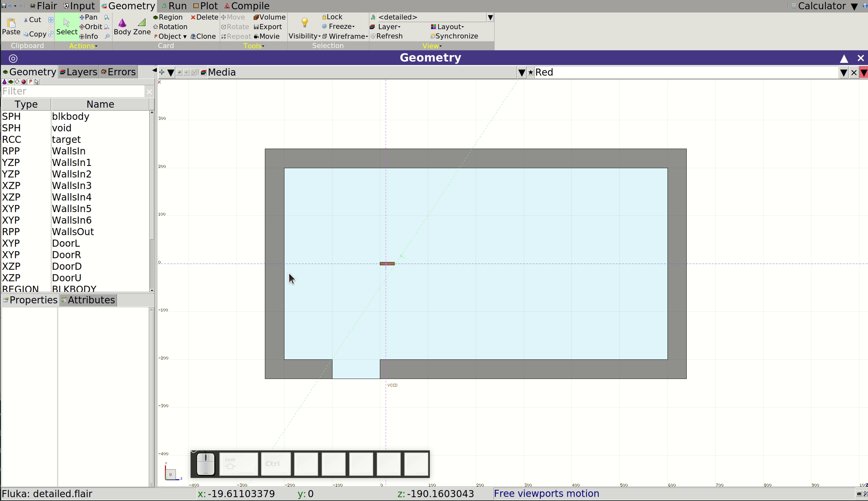Open the Plot ribbon tab

point(205,6)
